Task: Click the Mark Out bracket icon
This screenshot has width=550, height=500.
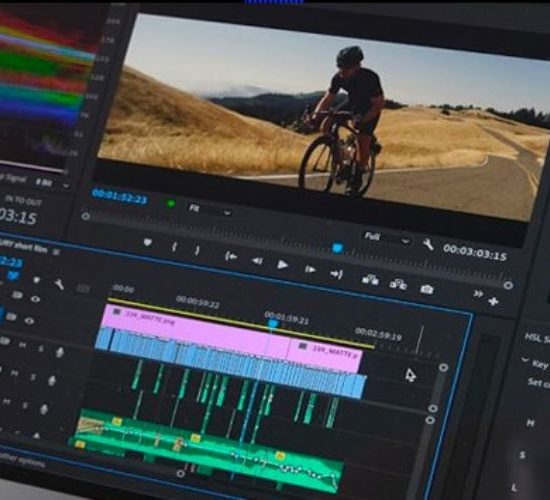Action: [x=197, y=250]
